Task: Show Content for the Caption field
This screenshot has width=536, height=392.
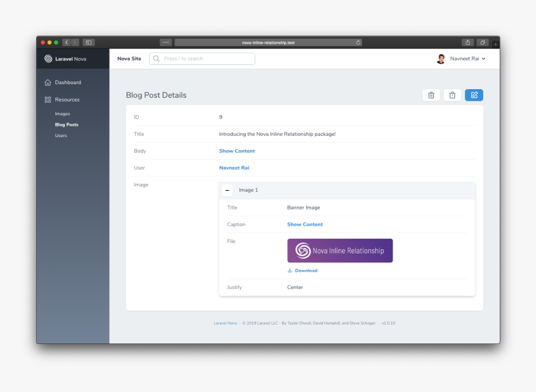Action: [x=305, y=224]
